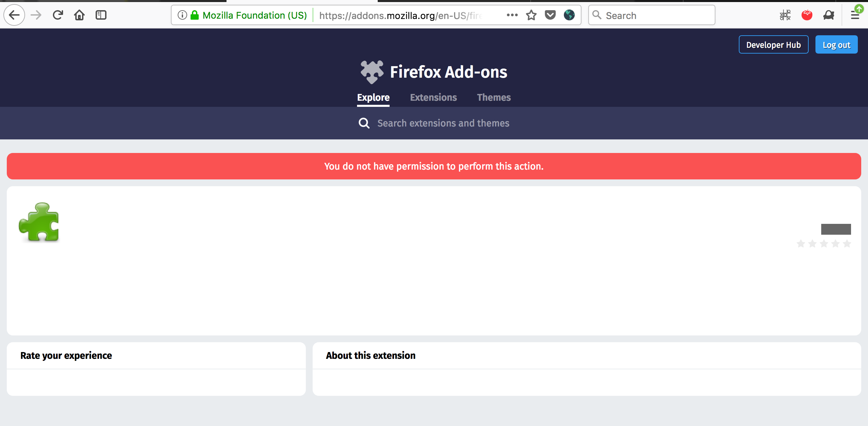Show site information via the info icon

(182, 15)
